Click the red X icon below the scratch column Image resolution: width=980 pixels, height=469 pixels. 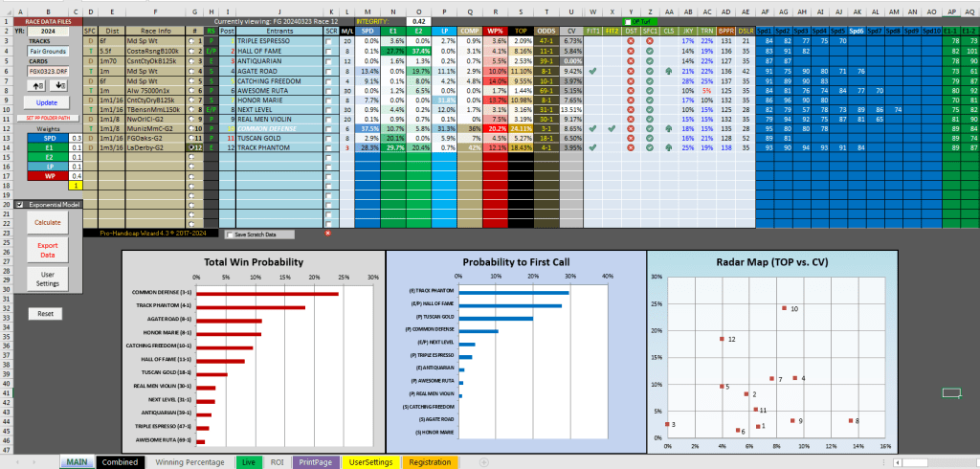(327, 233)
